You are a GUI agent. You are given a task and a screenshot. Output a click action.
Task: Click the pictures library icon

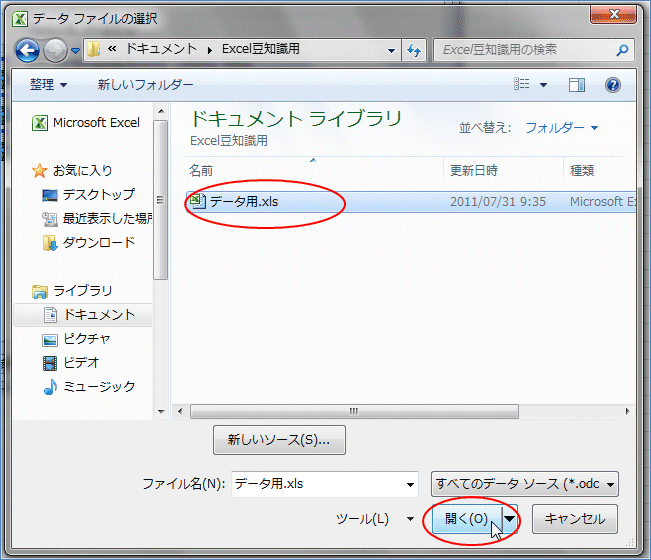[50, 340]
